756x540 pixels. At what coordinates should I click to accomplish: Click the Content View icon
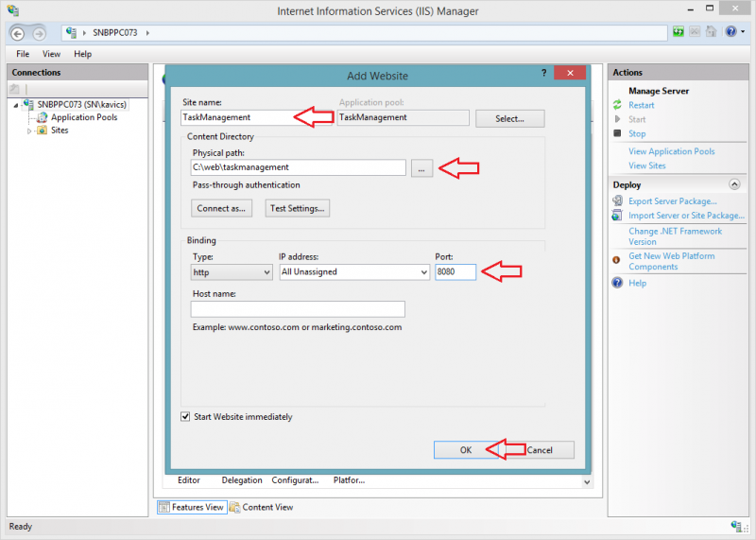(234, 507)
